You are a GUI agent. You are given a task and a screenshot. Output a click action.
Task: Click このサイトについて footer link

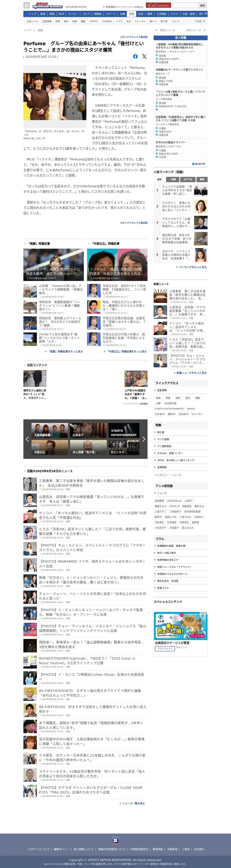tap(38, 849)
